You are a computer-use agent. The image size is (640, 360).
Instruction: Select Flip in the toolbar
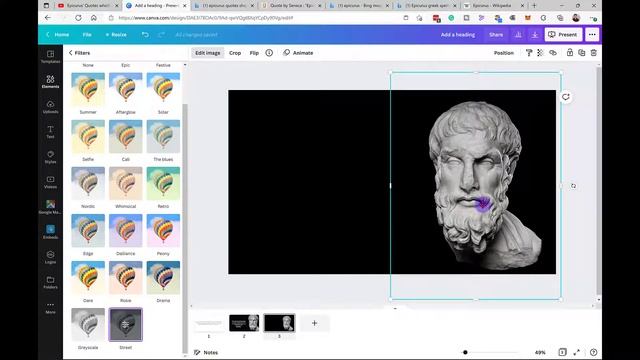click(x=254, y=53)
